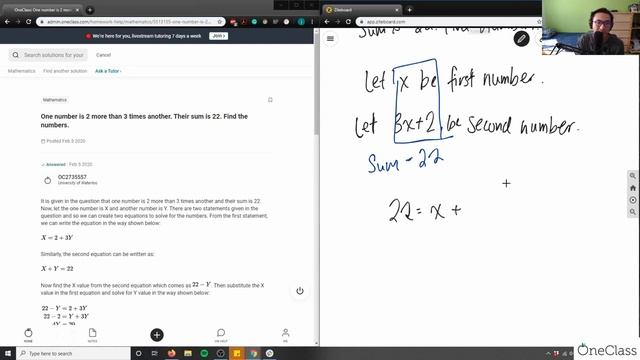Click the search magnifier in OneClass
Screen dimensions: 640x360
(x=16, y=55)
